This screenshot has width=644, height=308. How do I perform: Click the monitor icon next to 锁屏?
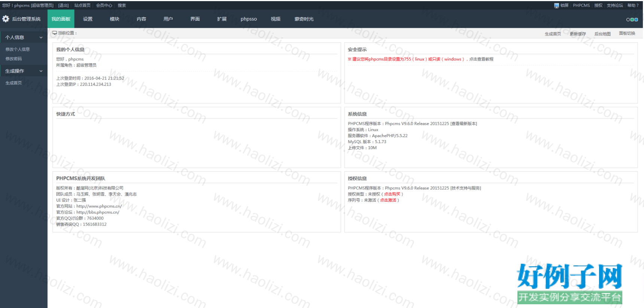(556, 5)
